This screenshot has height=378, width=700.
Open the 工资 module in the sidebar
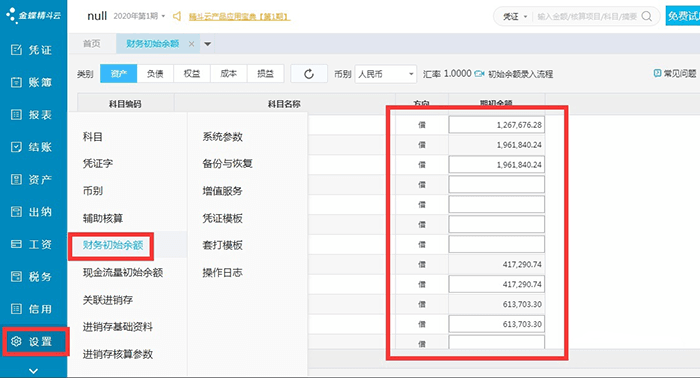click(x=32, y=244)
